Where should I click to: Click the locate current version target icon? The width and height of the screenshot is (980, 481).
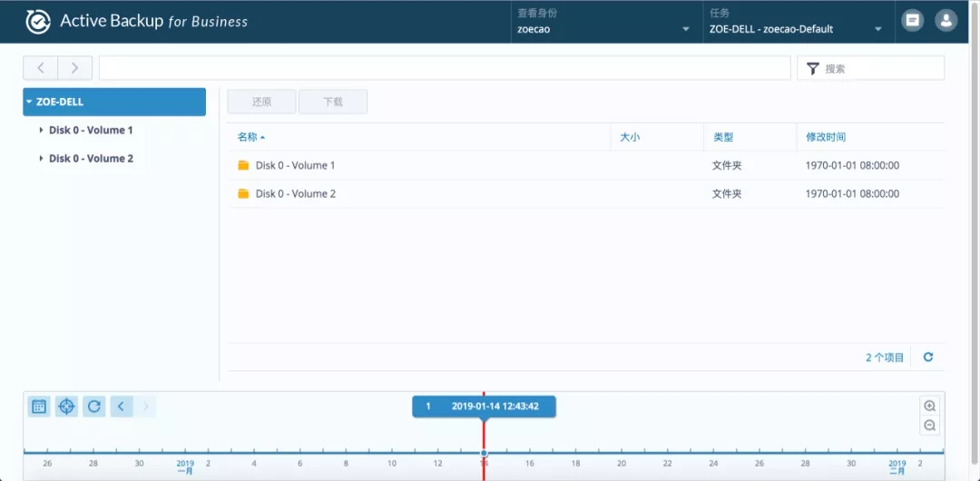click(x=66, y=407)
